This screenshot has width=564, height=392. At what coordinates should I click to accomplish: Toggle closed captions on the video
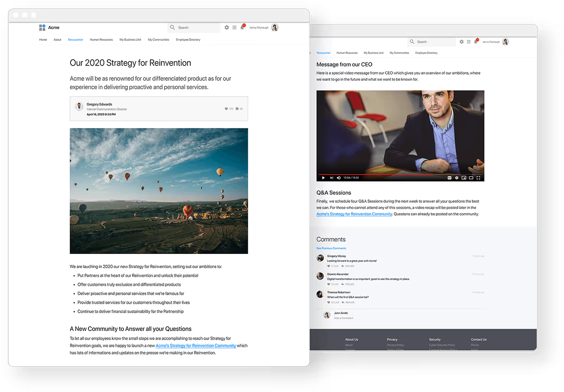(449, 178)
